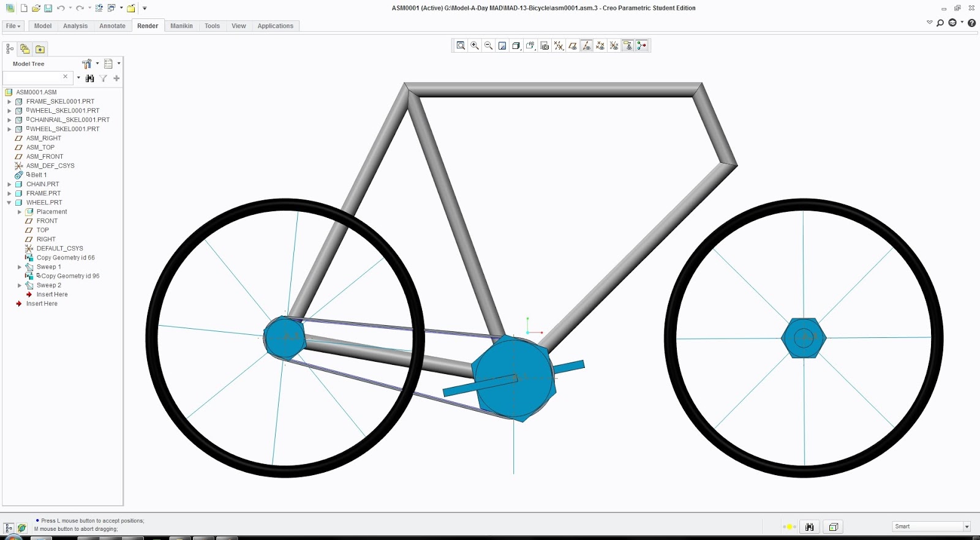The width and height of the screenshot is (980, 540).
Task: Redo the last action
Action: 80,8
